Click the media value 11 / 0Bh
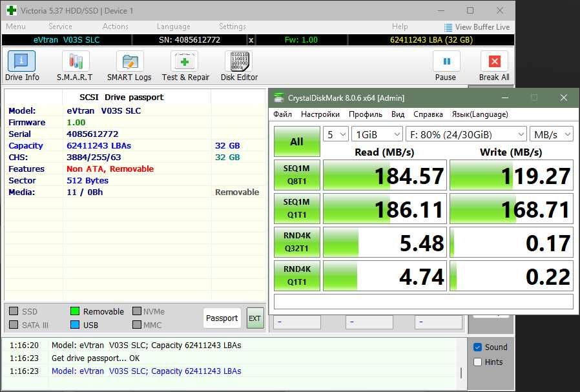The height and width of the screenshot is (392, 580). (x=85, y=192)
